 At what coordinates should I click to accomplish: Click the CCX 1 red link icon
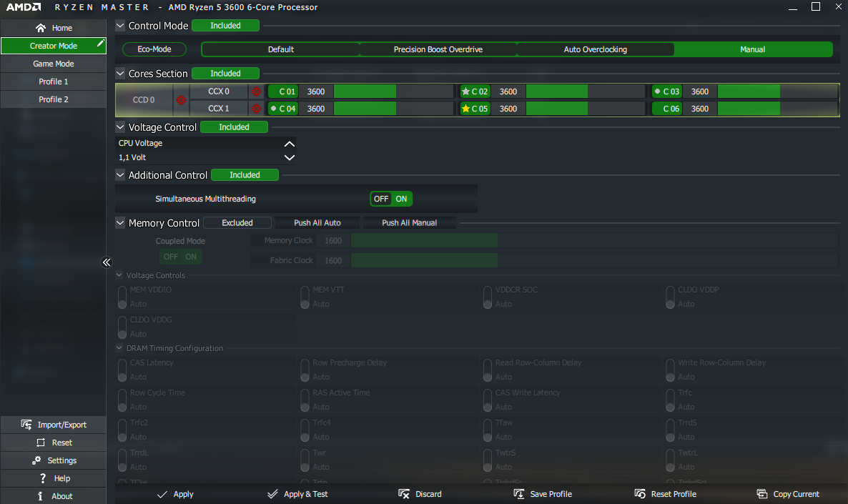click(x=257, y=109)
